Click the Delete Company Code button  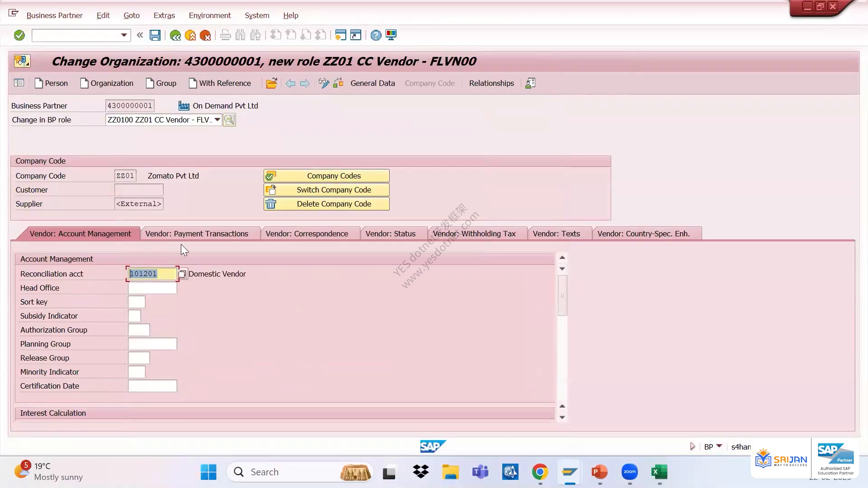[x=326, y=204]
